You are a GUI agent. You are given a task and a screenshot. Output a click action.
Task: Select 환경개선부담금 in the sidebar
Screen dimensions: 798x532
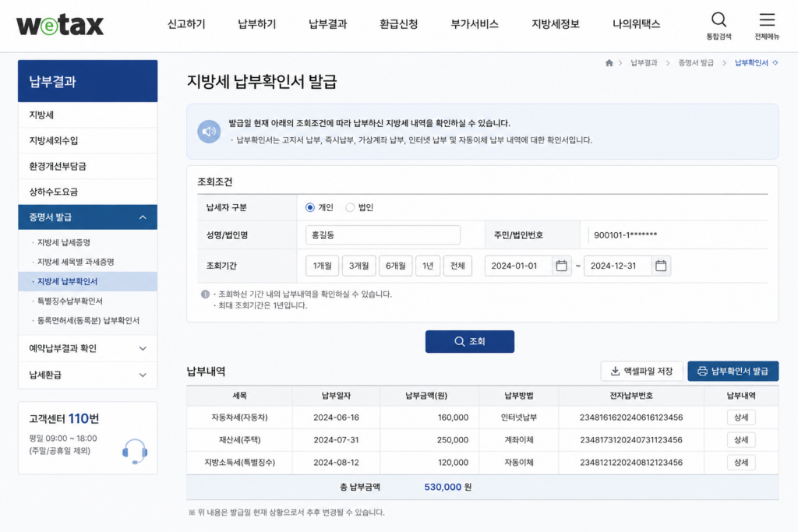click(x=87, y=167)
